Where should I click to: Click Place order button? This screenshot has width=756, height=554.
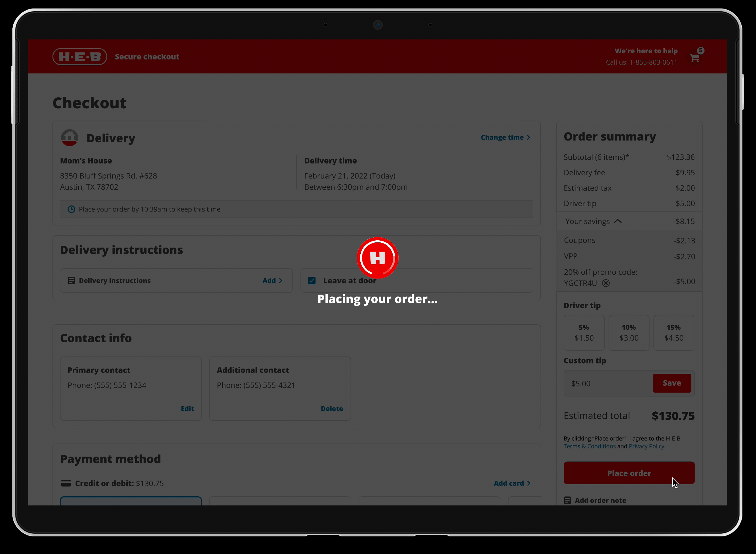(x=629, y=473)
